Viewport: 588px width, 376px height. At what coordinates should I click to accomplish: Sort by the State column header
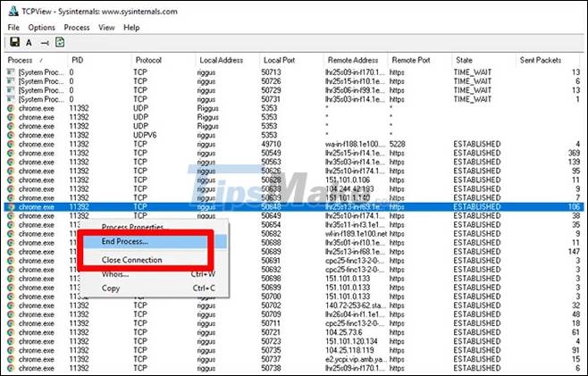coord(483,60)
